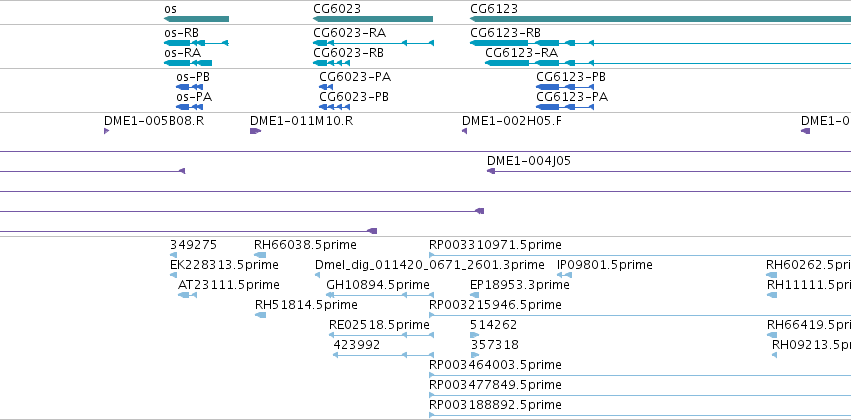
Task: Click the CG6023-PB protein label
Action: pyautogui.click(x=354, y=97)
